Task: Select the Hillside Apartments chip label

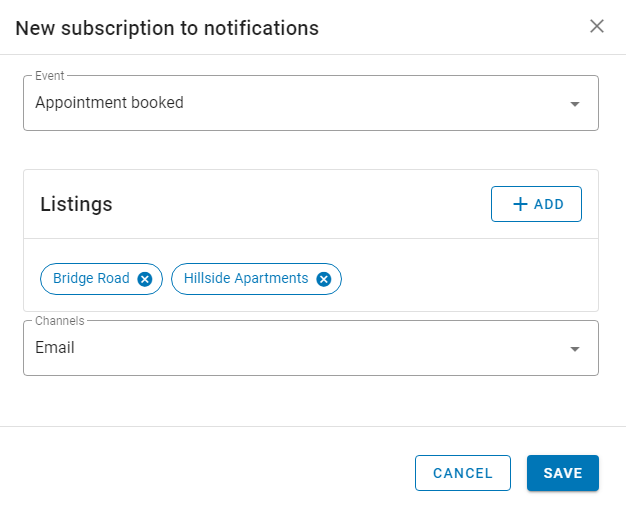Action: click(x=246, y=278)
